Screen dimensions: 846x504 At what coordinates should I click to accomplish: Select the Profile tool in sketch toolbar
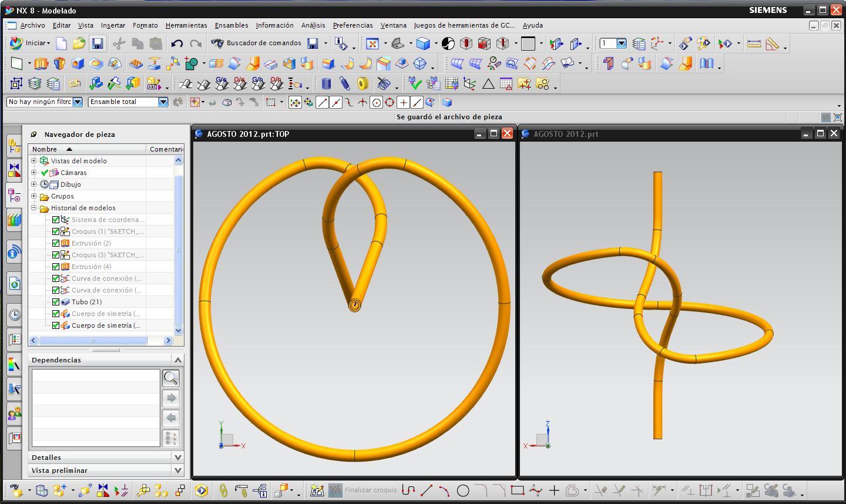click(x=408, y=490)
